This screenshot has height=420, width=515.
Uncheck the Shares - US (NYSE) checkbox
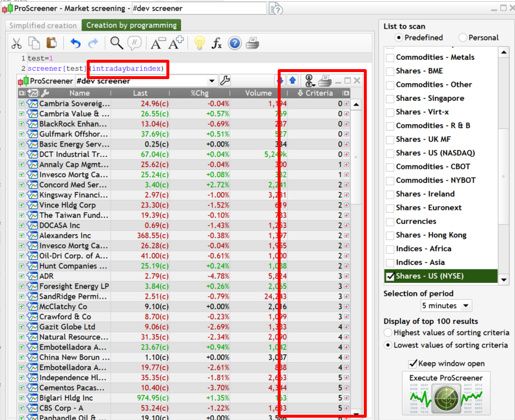click(390, 276)
